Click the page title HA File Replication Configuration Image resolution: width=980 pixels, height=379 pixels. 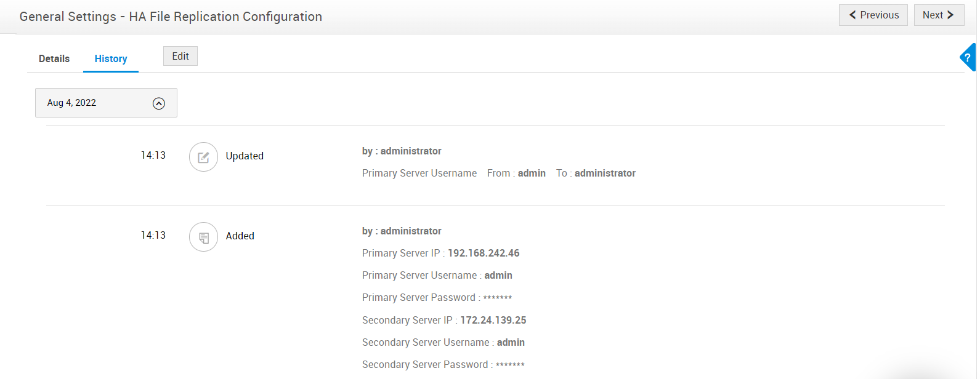[x=171, y=17]
